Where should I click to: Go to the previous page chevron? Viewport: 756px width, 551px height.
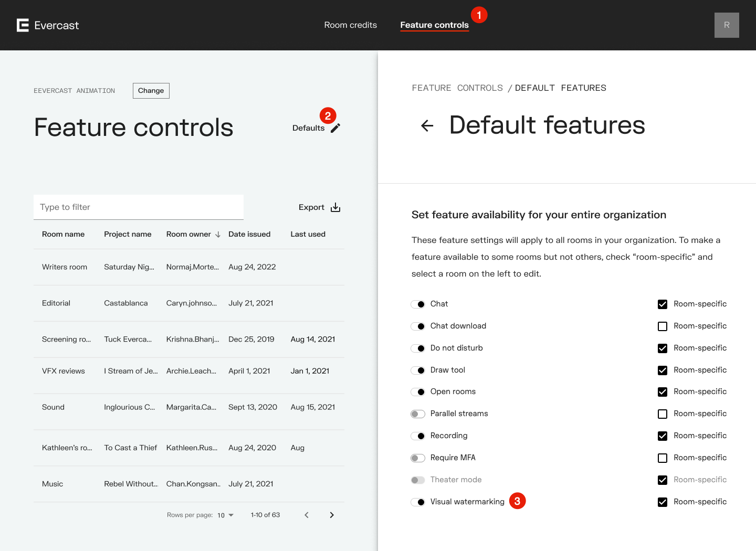[307, 515]
